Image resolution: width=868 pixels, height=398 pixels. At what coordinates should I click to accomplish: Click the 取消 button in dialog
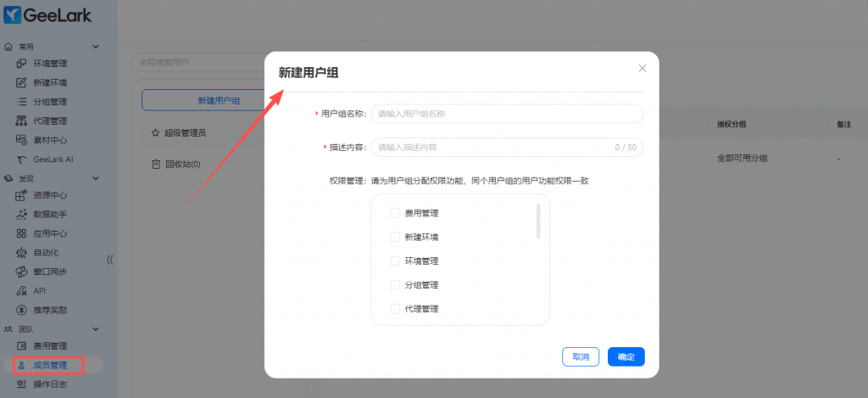click(581, 356)
